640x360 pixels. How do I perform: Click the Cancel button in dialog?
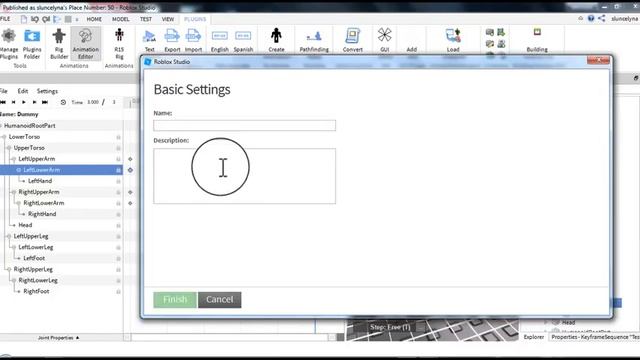coord(220,300)
